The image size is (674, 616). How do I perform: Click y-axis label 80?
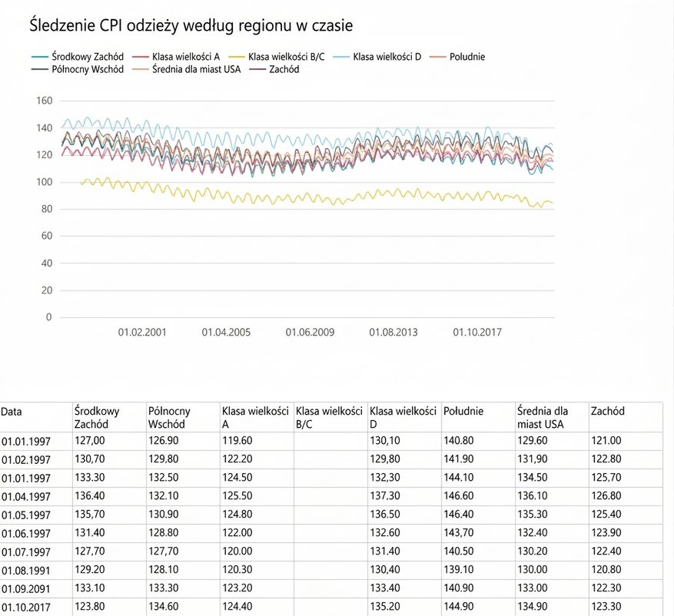coord(46,209)
